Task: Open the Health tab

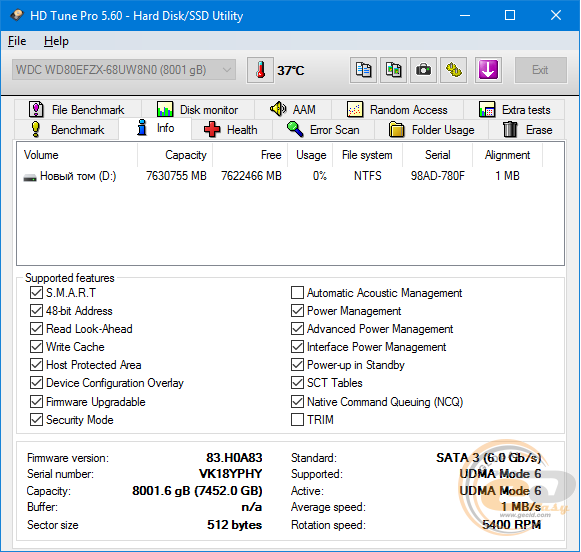Action: [232, 130]
